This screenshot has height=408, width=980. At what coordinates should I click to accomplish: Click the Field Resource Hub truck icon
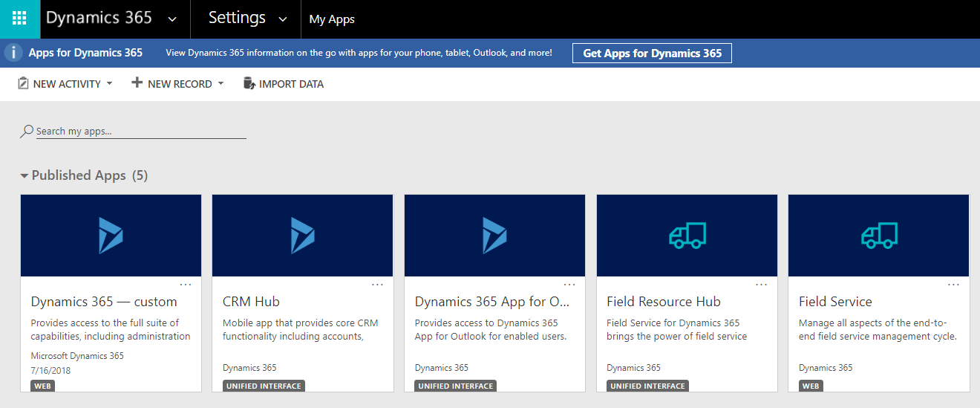point(687,236)
